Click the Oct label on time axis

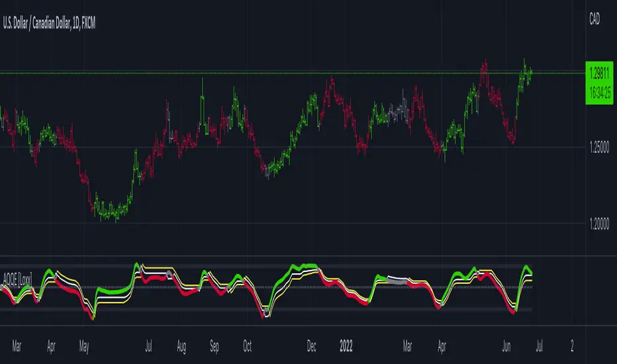point(247,346)
